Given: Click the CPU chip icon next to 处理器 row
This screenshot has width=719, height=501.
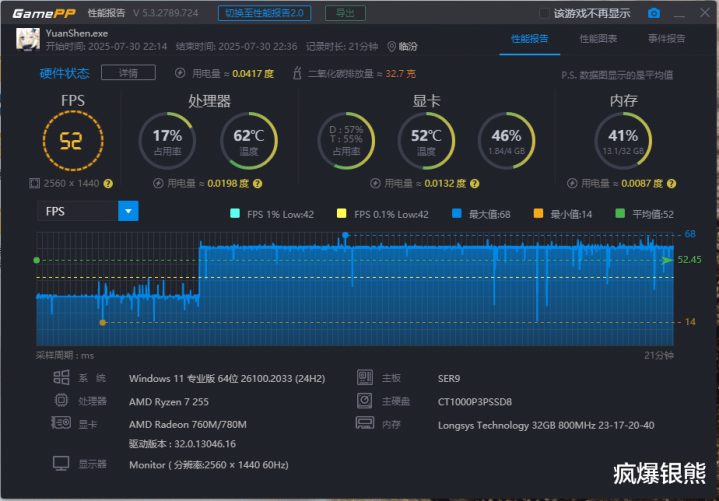Looking at the screenshot, I should [x=61, y=401].
